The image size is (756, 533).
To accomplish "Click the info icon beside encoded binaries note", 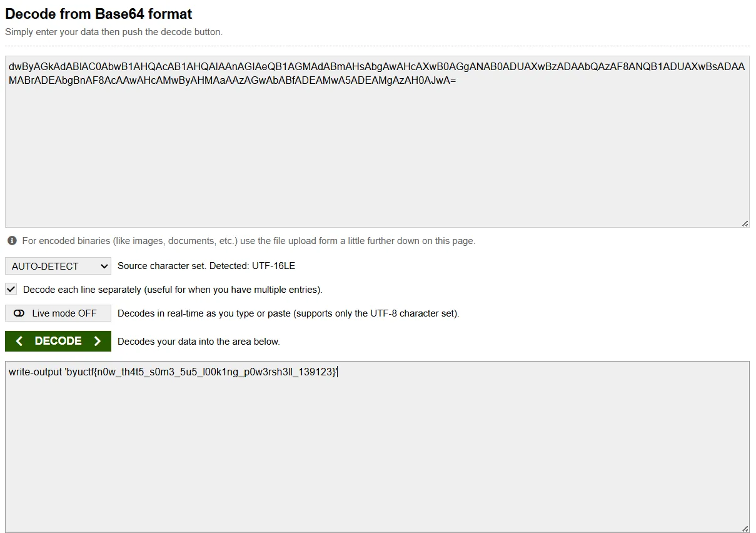I will (12, 241).
